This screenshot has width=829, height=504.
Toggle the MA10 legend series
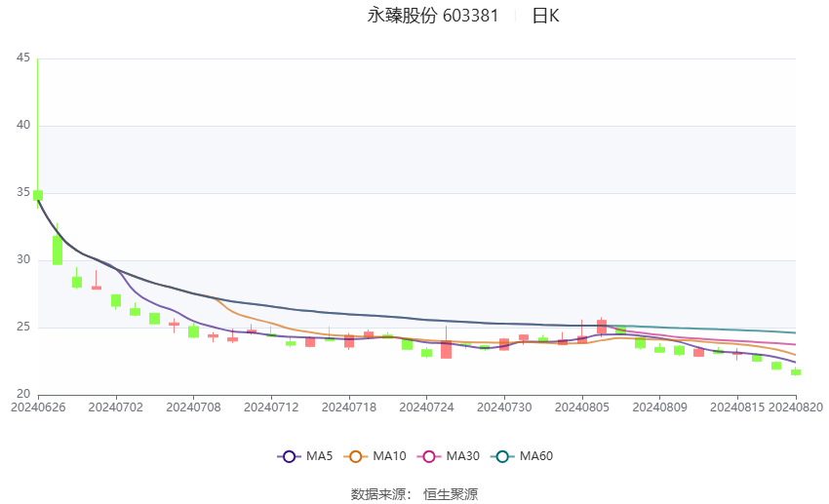(x=375, y=456)
